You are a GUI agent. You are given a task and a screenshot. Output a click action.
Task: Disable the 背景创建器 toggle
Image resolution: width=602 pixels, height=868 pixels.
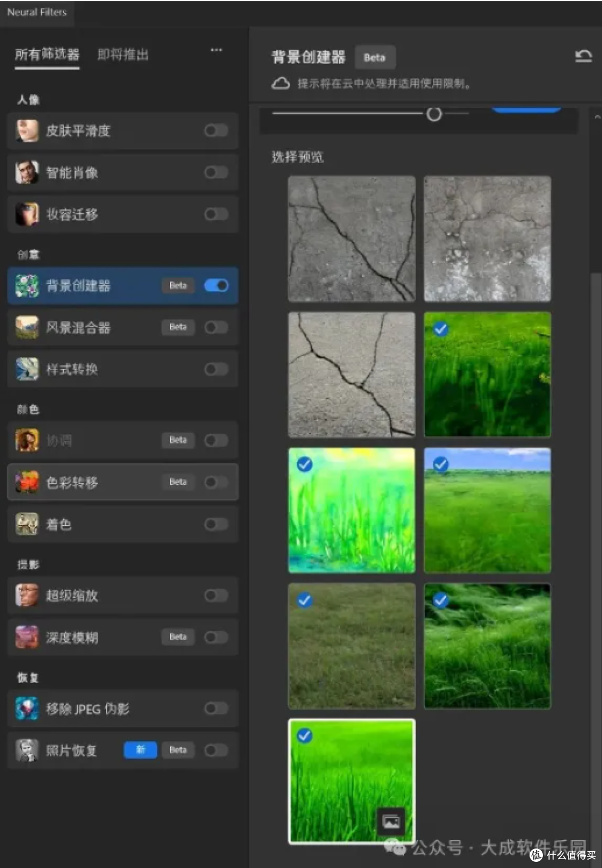pos(216,286)
